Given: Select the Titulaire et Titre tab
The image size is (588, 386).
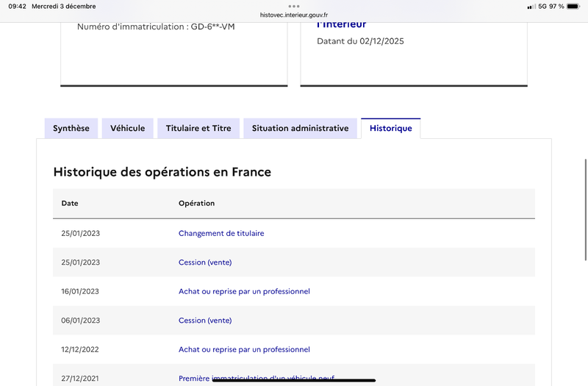Looking at the screenshot, I should 198,128.
